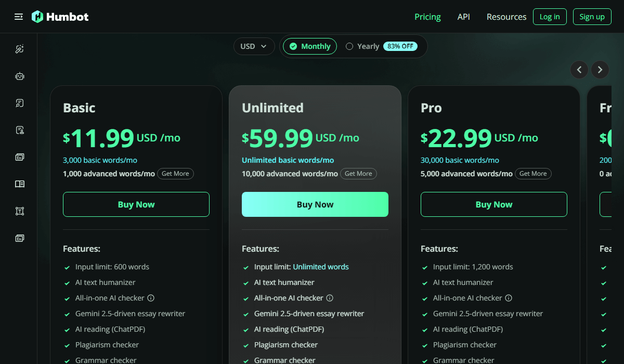624x364 pixels.
Task: Open API in top navigation
Action: (464, 17)
